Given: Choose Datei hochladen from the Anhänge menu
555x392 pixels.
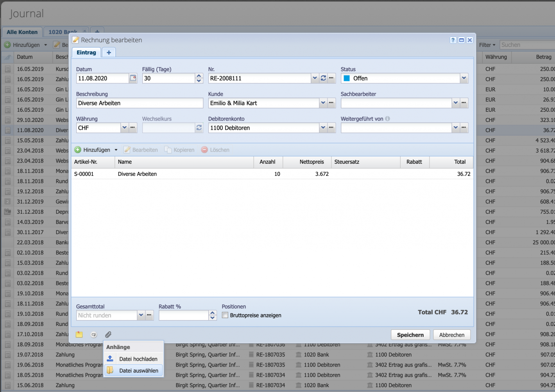Looking at the screenshot, I should pos(138,358).
